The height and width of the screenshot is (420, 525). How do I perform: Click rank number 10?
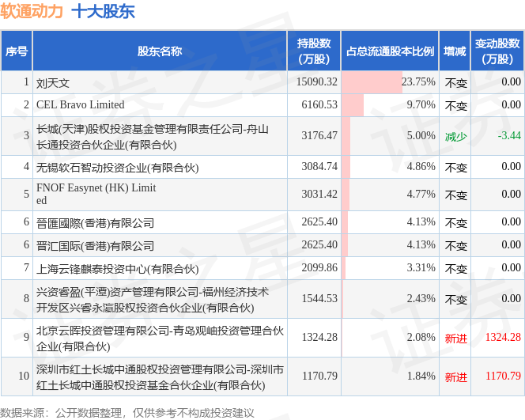click(x=24, y=376)
